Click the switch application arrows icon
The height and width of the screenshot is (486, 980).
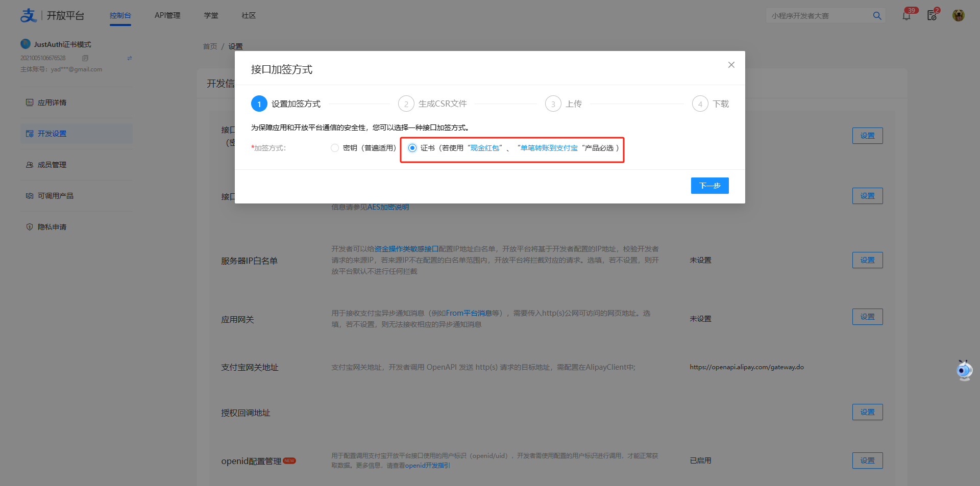(130, 58)
